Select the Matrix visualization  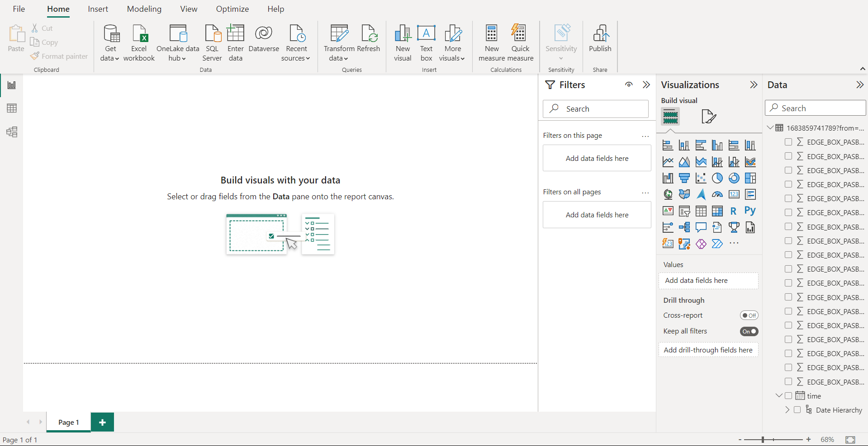tap(717, 211)
